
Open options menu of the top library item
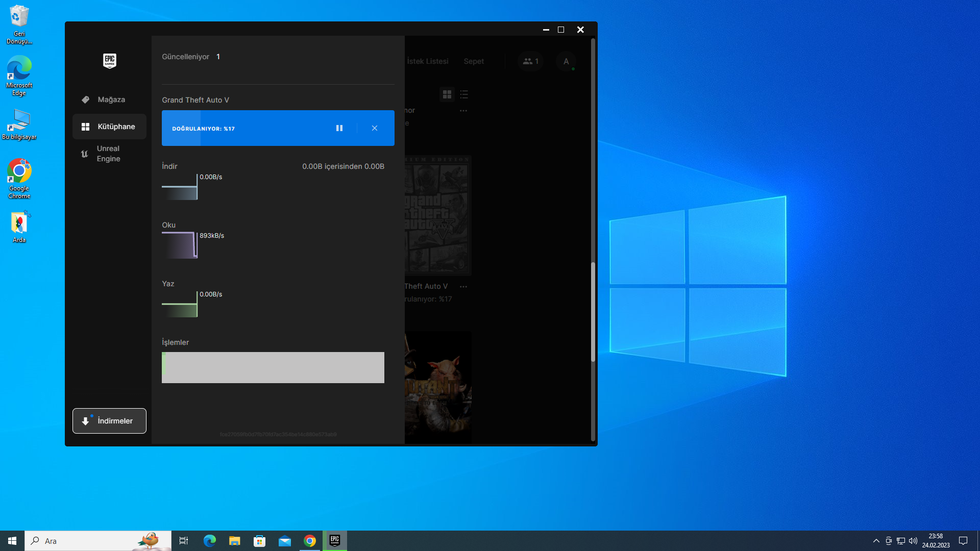tap(463, 111)
